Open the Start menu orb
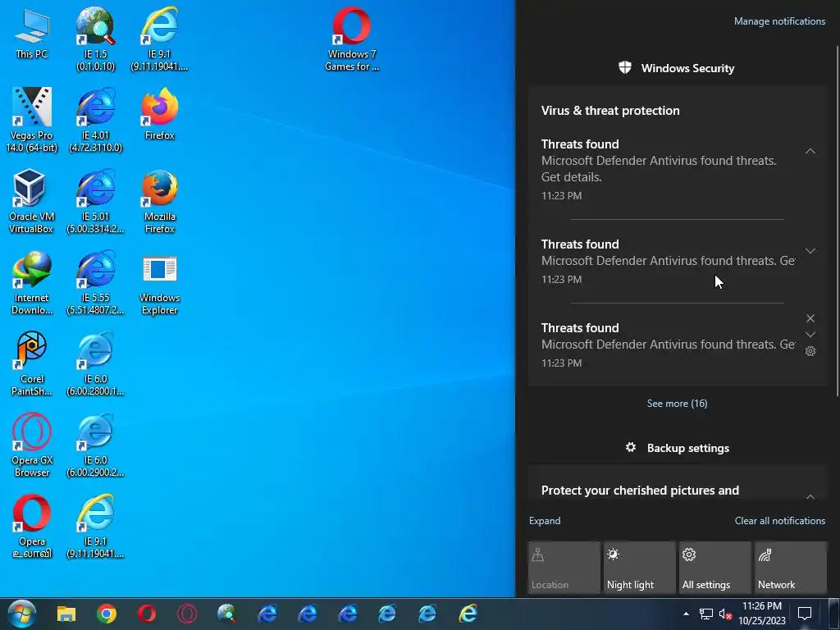This screenshot has width=840, height=630. click(x=22, y=614)
